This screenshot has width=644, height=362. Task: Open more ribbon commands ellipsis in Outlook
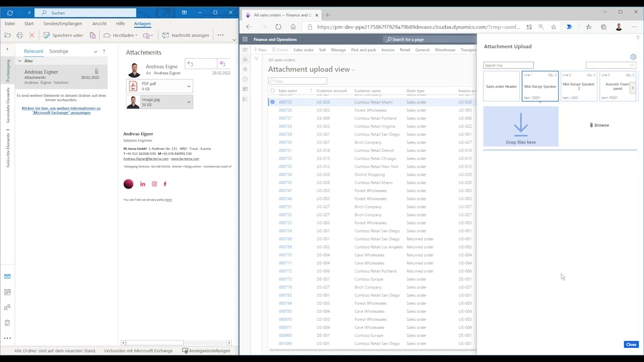coord(220,35)
